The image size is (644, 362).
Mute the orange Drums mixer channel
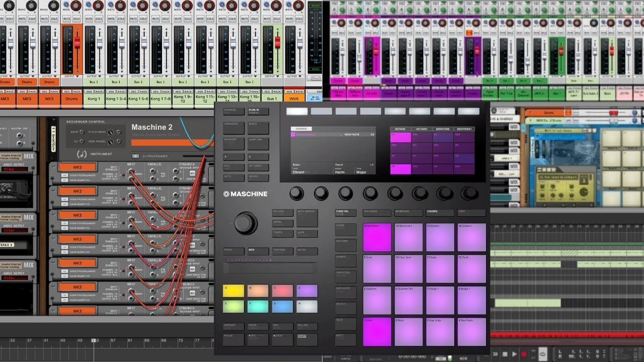[65, 19]
